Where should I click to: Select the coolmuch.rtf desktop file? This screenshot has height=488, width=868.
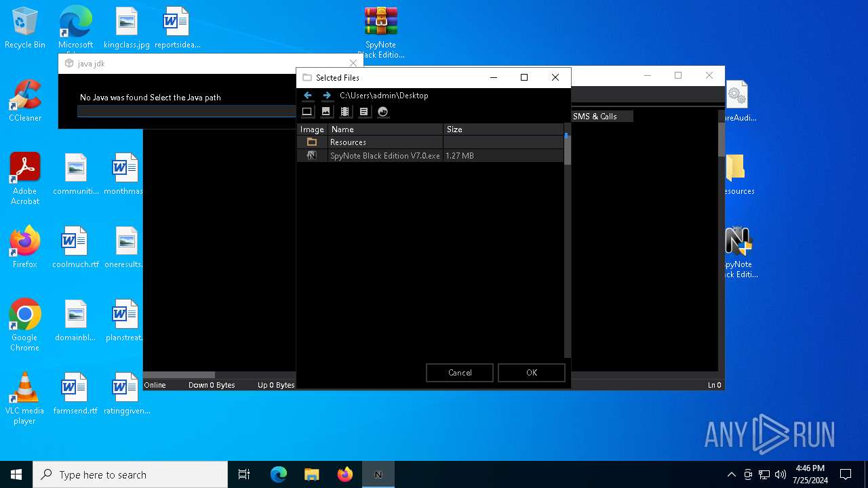[x=75, y=247]
